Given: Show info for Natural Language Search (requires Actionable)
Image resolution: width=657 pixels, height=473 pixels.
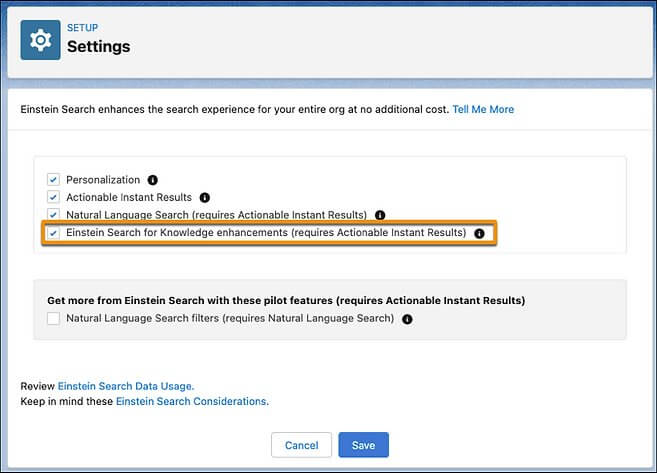Looking at the screenshot, I should point(379,215).
